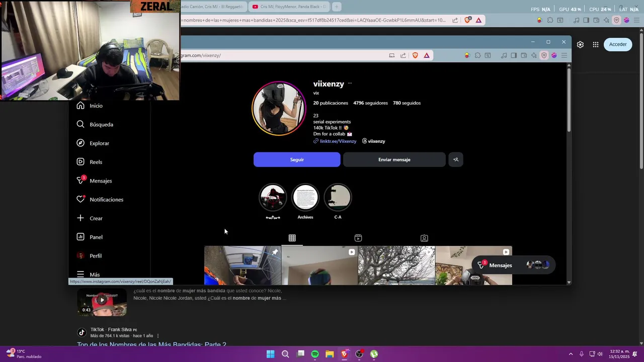Open Panel in the Instagram sidebar

pos(90,237)
